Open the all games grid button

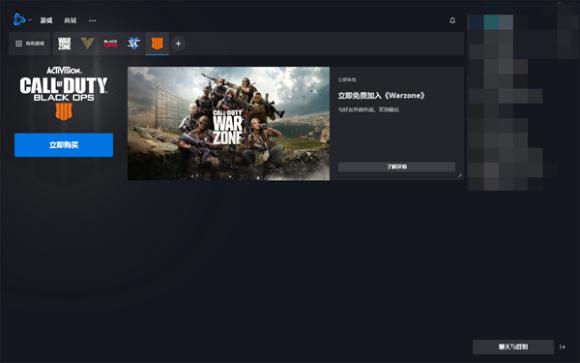(30, 44)
